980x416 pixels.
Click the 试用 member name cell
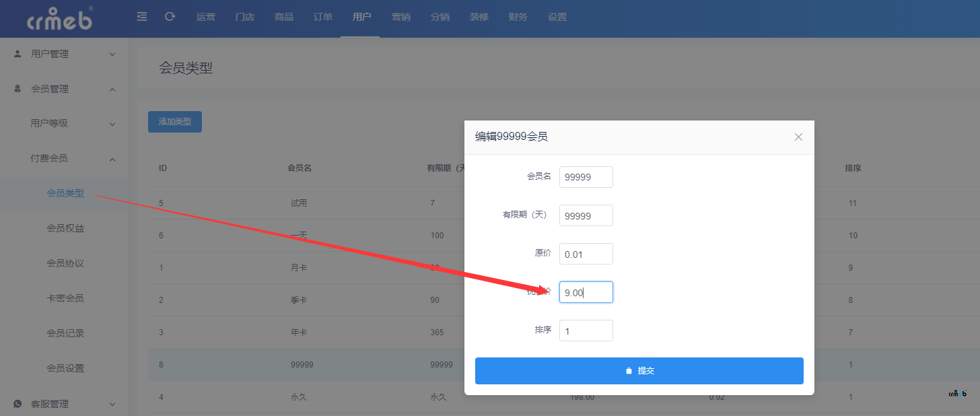click(298, 203)
